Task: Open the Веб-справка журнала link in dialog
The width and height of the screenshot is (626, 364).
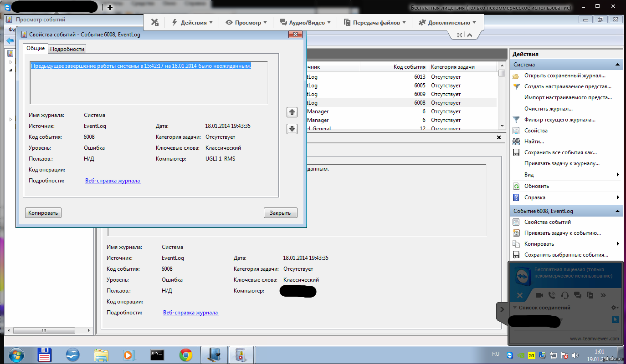Action: [x=113, y=181]
